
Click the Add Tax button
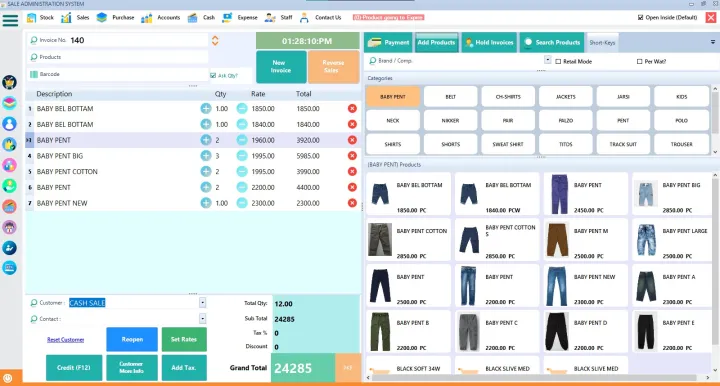click(x=184, y=368)
